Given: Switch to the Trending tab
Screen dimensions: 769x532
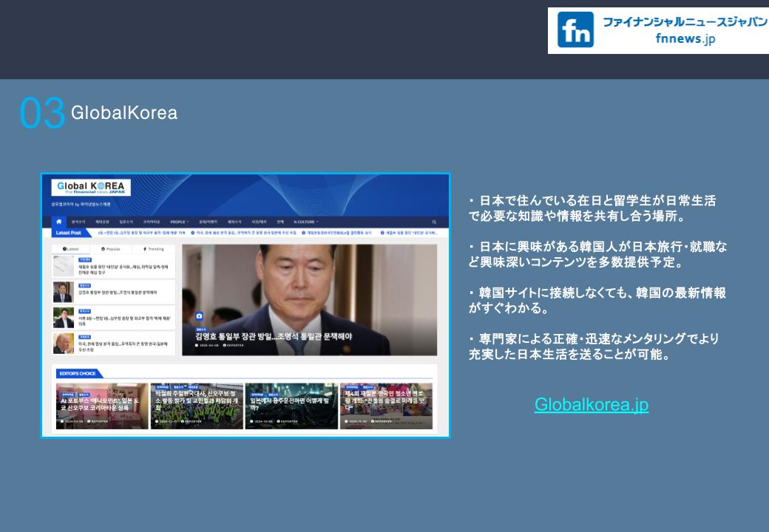Looking at the screenshot, I should 155,249.
